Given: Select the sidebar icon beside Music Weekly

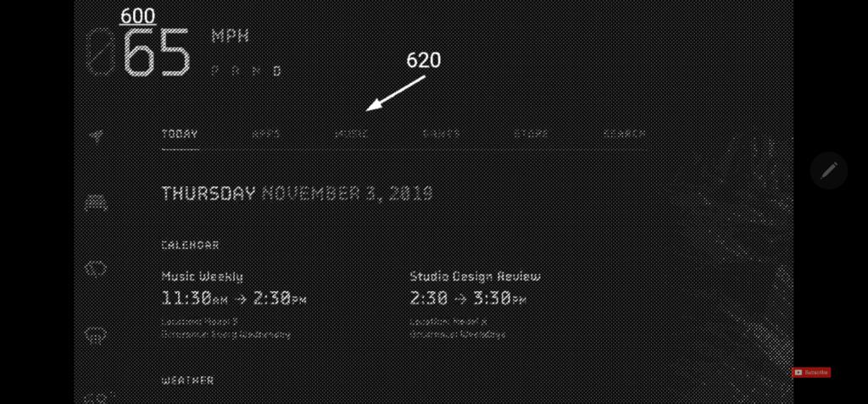Looking at the screenshot, I should (x=97, y=269).
